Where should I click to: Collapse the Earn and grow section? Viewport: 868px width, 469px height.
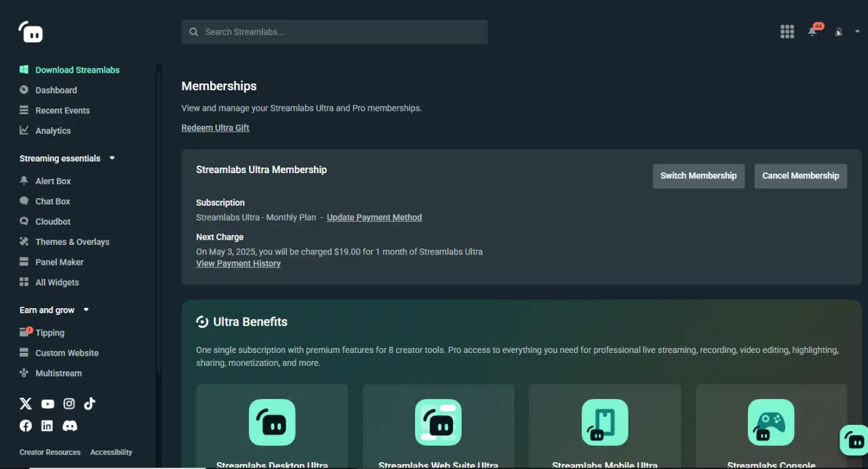pyautogui.click(x=54, y=310)
